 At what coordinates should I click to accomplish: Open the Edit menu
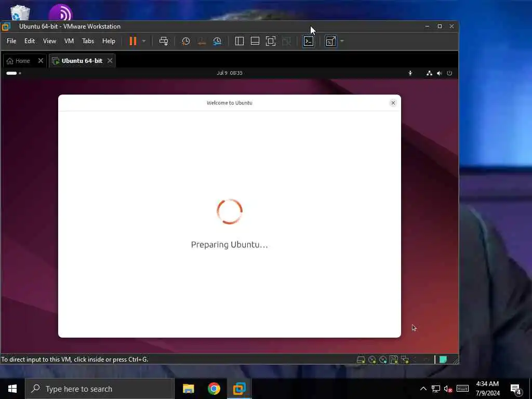point(30,41)
